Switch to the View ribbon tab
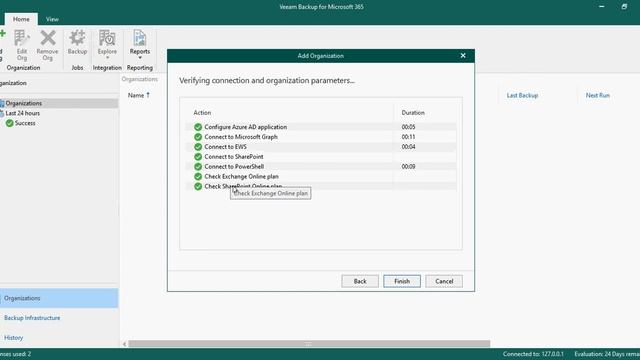Viewport: 640px width, 360px height. coord(52,19)
